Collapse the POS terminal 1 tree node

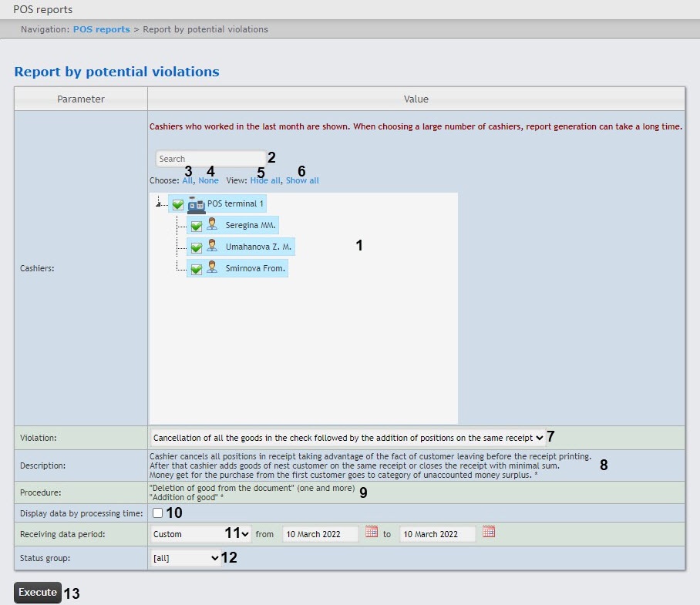coord(159,203)
